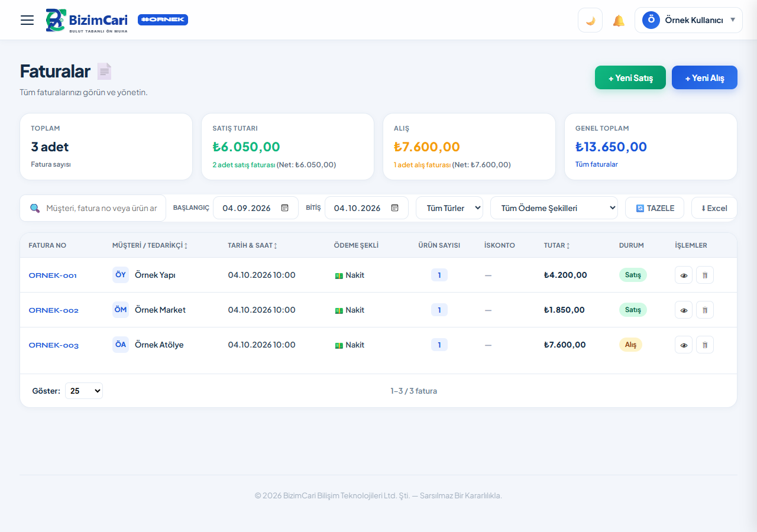Delete ORNEK-003 with the trash icon
Screen dimensions: 757x532
tap(705, 345)
